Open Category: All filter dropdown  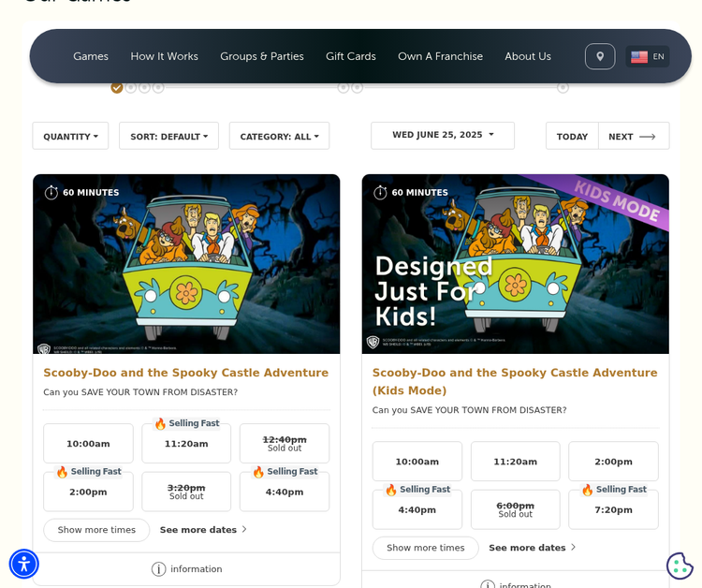tap(279, 136)
